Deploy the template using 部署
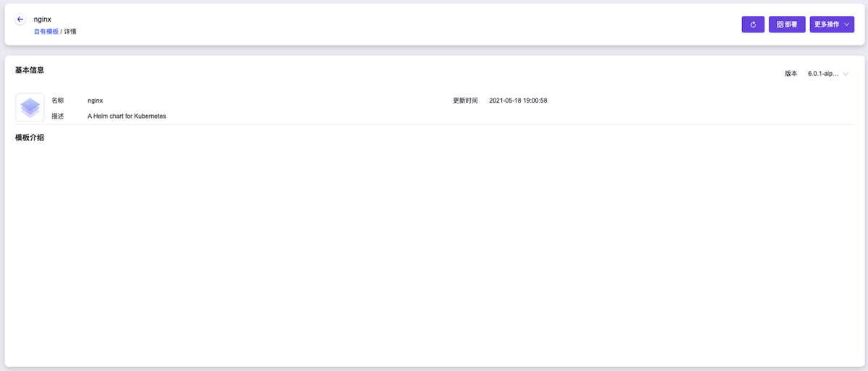Viewport: 868px width, 371px height. coord(787,25)
